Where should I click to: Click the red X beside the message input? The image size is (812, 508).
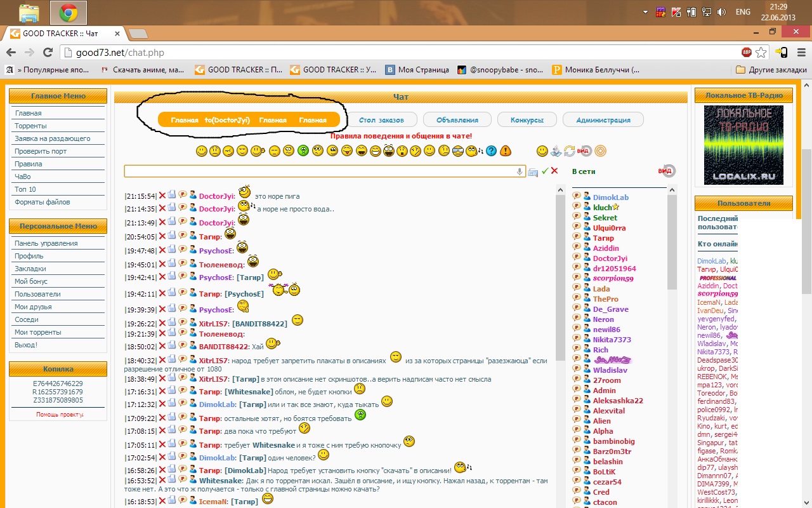pyautogui.click(x=554, y=171)
